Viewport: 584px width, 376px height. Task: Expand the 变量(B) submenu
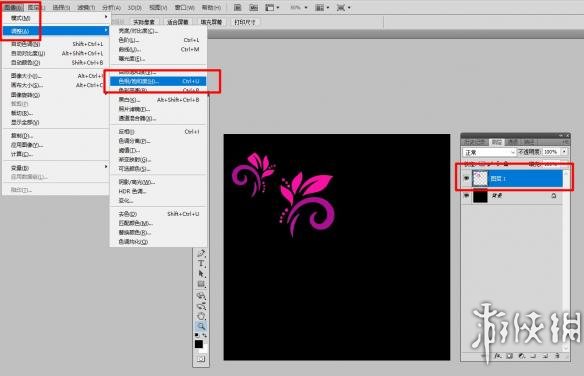point(55,168)
